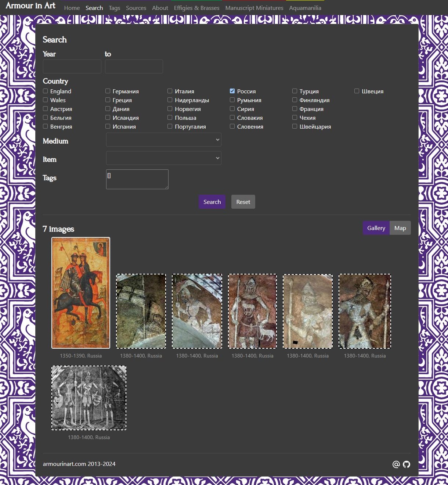Toggle the Турция checkbox
This screenshot has height=485, width=448.
[x=295, y=91]
